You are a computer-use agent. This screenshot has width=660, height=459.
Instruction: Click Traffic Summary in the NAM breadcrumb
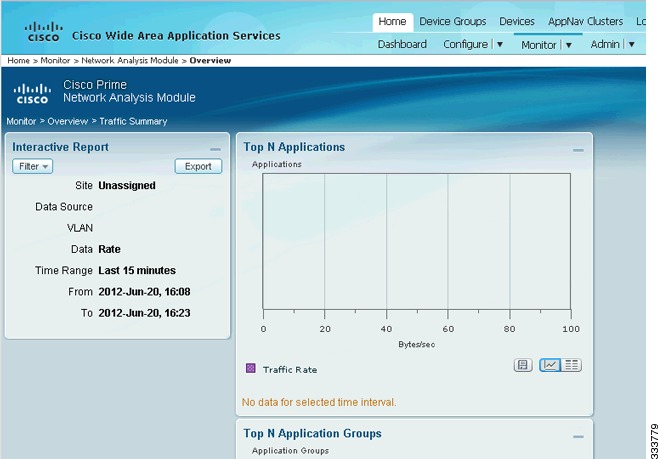pos(133,121)
